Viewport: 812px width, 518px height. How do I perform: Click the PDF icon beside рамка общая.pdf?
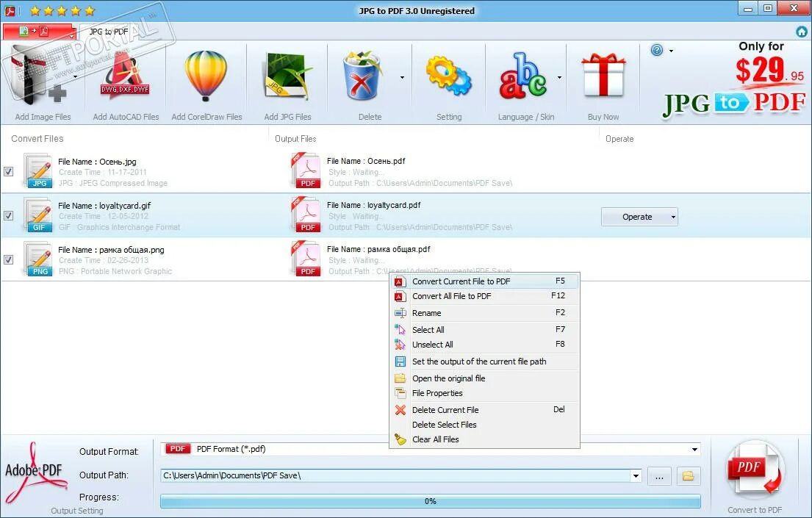[306, 259]
